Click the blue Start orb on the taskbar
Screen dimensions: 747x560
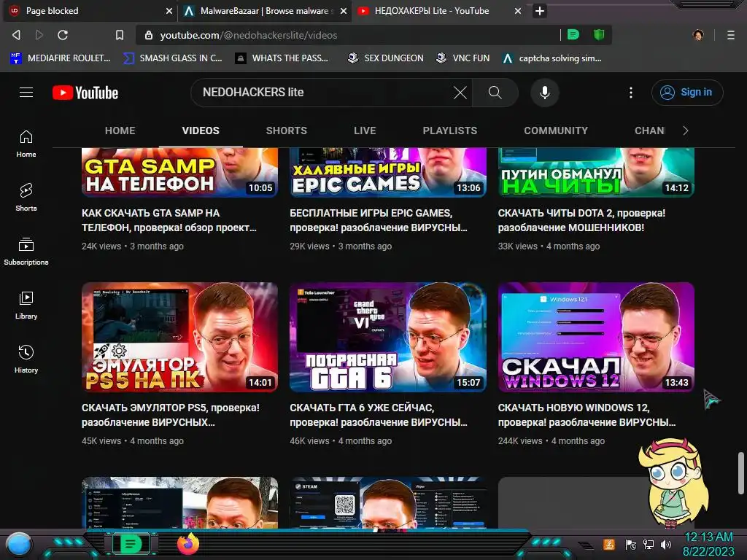pyautogui.click(x=20, y=545)
